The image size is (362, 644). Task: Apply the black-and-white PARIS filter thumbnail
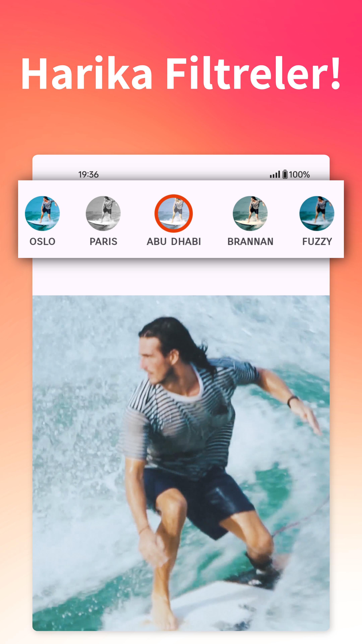tap(103, 213)
